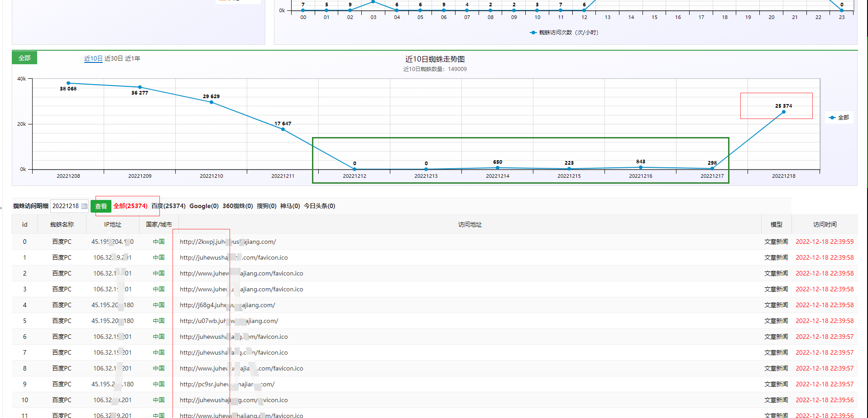Click the 国家/城市 column header
868x418 pixels.
pyautogui.click(x=159, y=224)
